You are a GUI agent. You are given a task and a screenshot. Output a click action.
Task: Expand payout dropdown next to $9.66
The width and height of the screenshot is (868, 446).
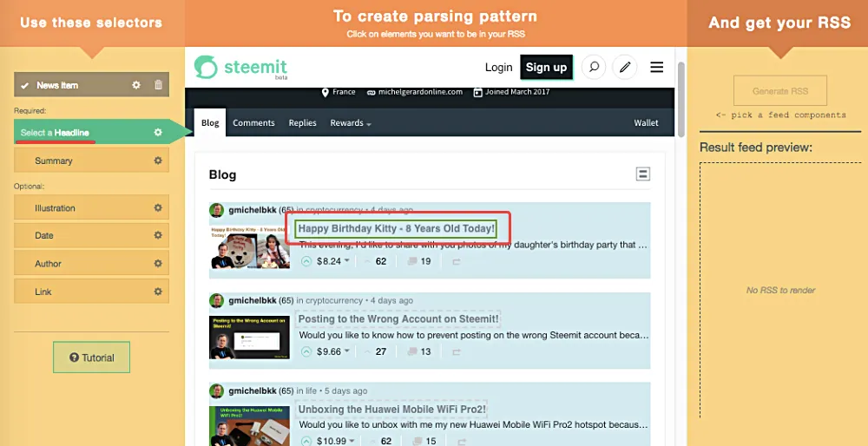347,351
